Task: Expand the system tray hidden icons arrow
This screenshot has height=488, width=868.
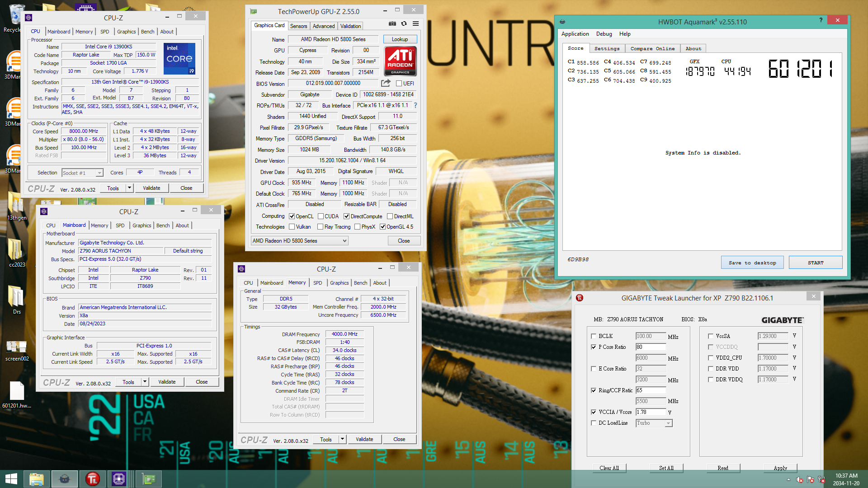Action: click(x=788, y=480)
